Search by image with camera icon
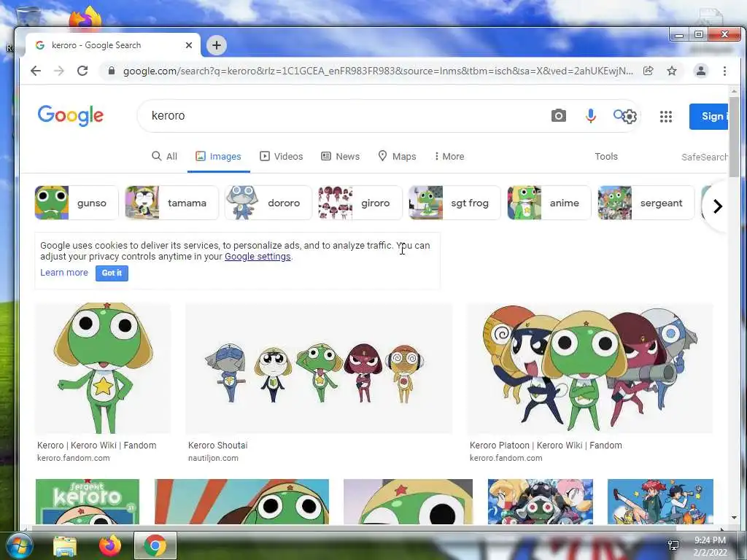The width and height of the screenshot is (747, 560). click(x=559, y=116)
